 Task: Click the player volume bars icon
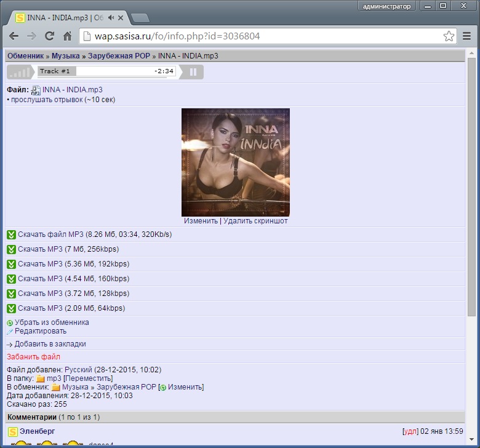20,73
